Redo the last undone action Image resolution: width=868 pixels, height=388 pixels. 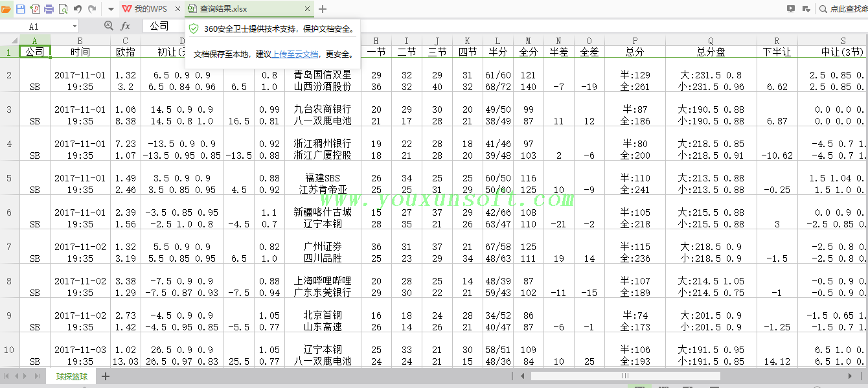coord(92,9)
